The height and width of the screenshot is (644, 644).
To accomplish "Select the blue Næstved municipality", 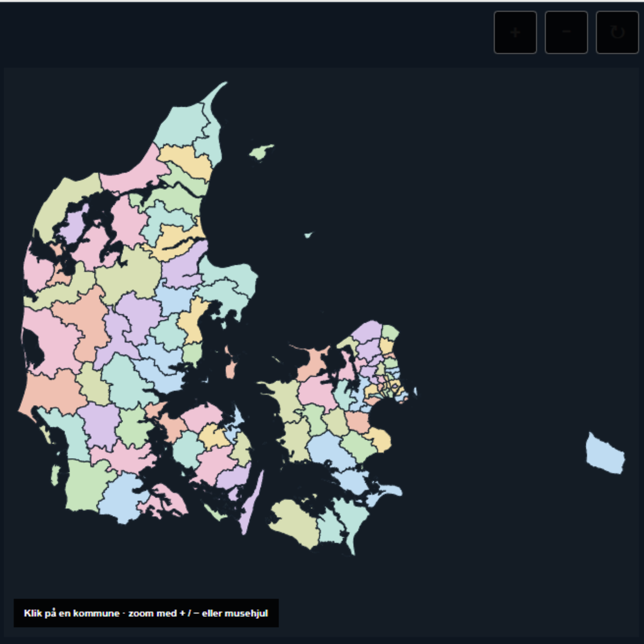I will pos(328,448).
